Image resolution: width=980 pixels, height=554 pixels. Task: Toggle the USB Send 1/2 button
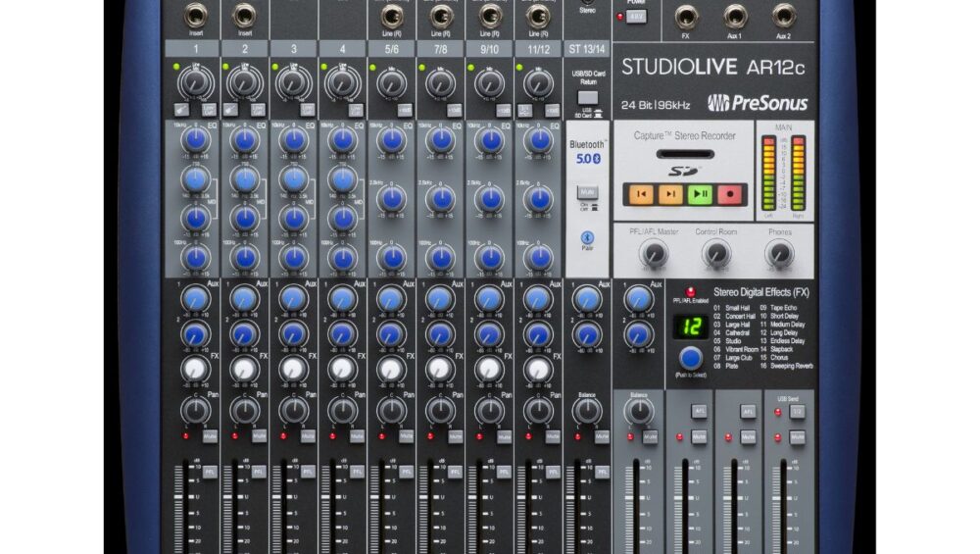coord(798,412)
